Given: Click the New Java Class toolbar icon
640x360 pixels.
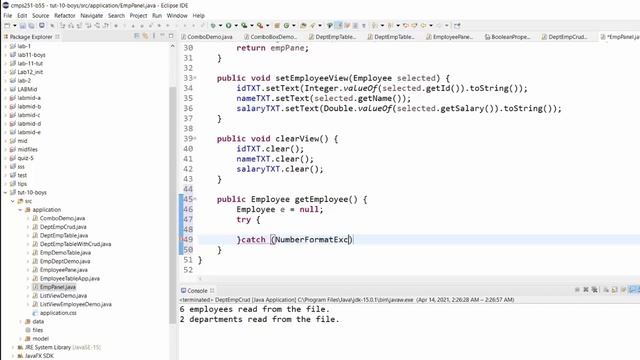Looking at the screenshot, I should (286, 25).
